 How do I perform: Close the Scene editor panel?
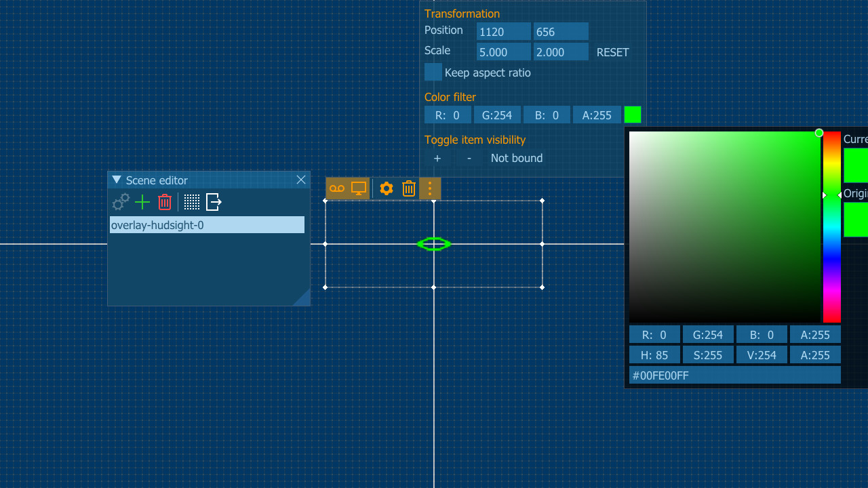click(301, 180)
